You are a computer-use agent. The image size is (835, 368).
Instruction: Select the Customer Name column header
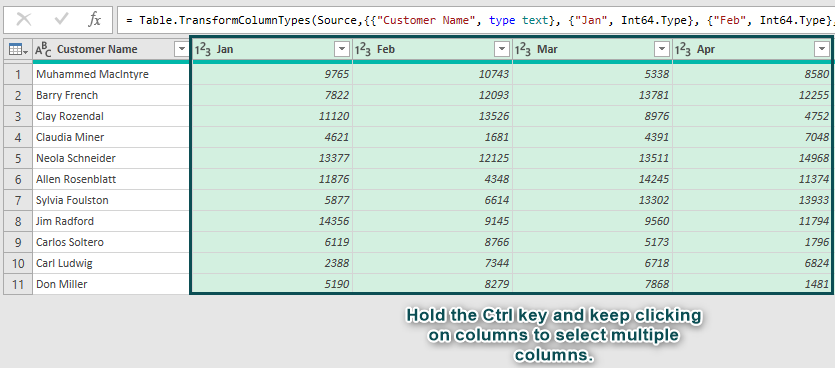(111, 50)
